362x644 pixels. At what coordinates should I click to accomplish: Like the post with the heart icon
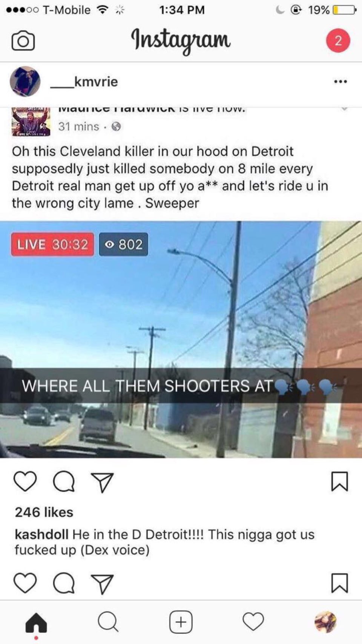tap(25, 481)
